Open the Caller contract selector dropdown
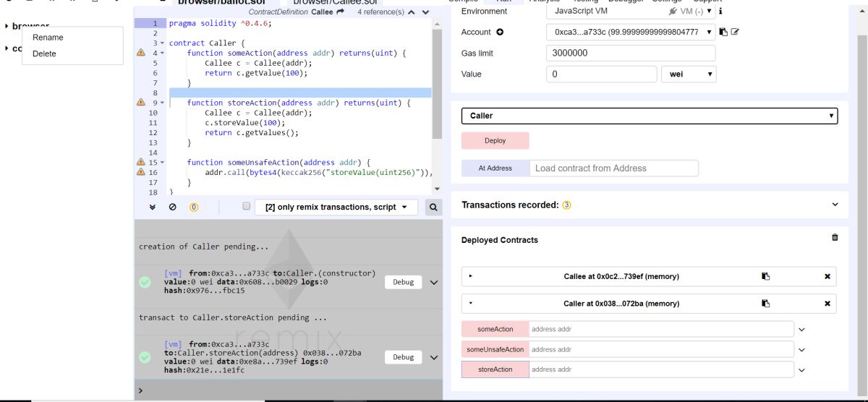The image size is (868, 402). coord(650,116)
